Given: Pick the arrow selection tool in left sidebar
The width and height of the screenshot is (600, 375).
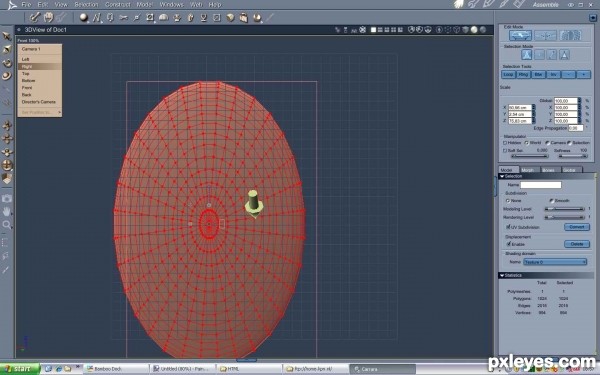Looking at the screenshot, I should pos(7,36).
